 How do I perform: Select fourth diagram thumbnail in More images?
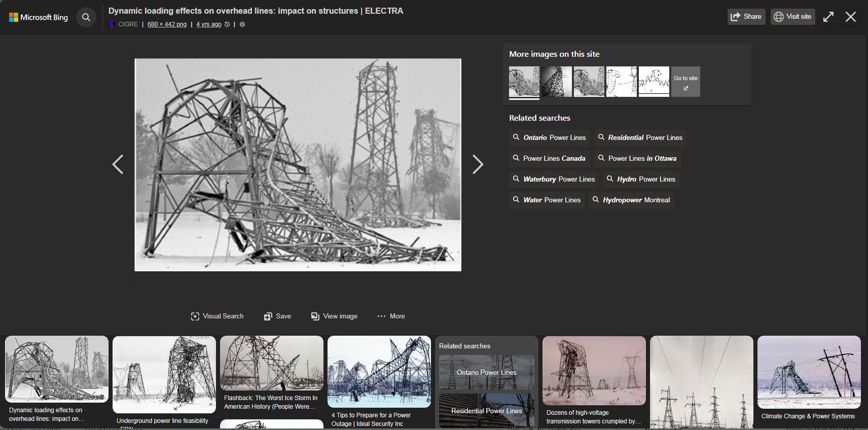(622, 82)
